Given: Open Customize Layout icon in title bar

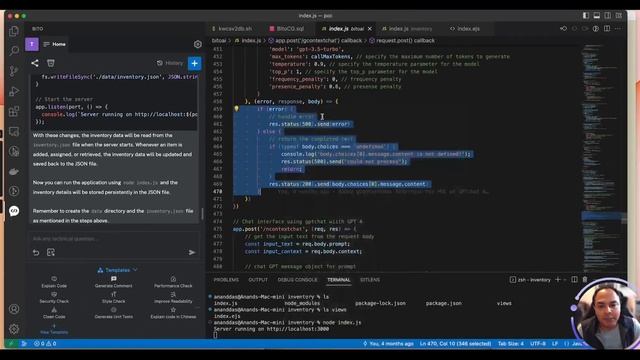Looking at the screenshot, I should (x=619, y=16).
